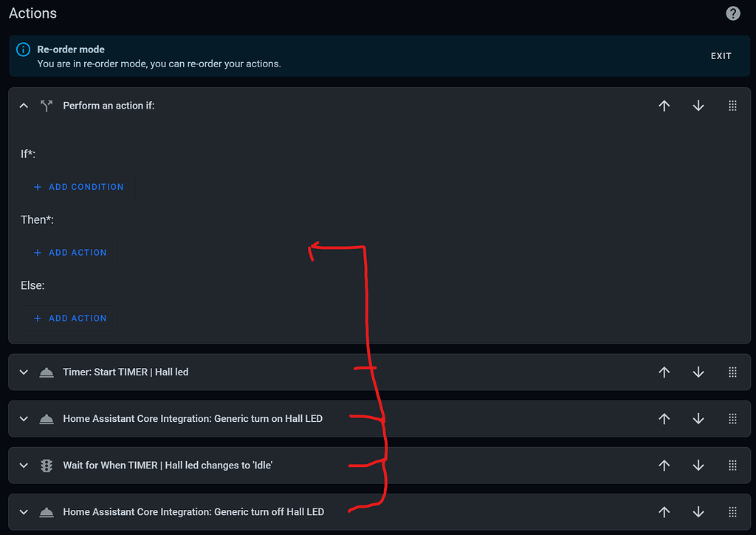Click the info icon in the Re-order mode banner
Screen dimensions: 756x535
[x=22, y=49]
